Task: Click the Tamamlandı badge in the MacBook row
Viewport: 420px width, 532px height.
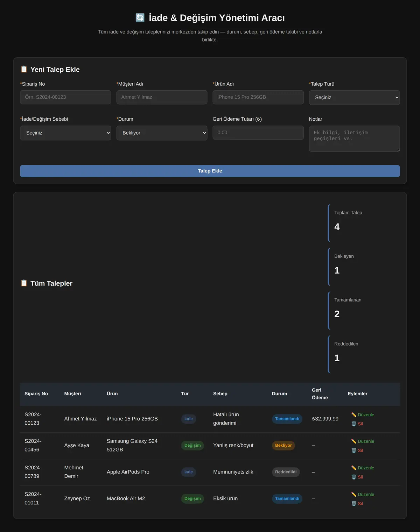Action: [x=287, y=498]
